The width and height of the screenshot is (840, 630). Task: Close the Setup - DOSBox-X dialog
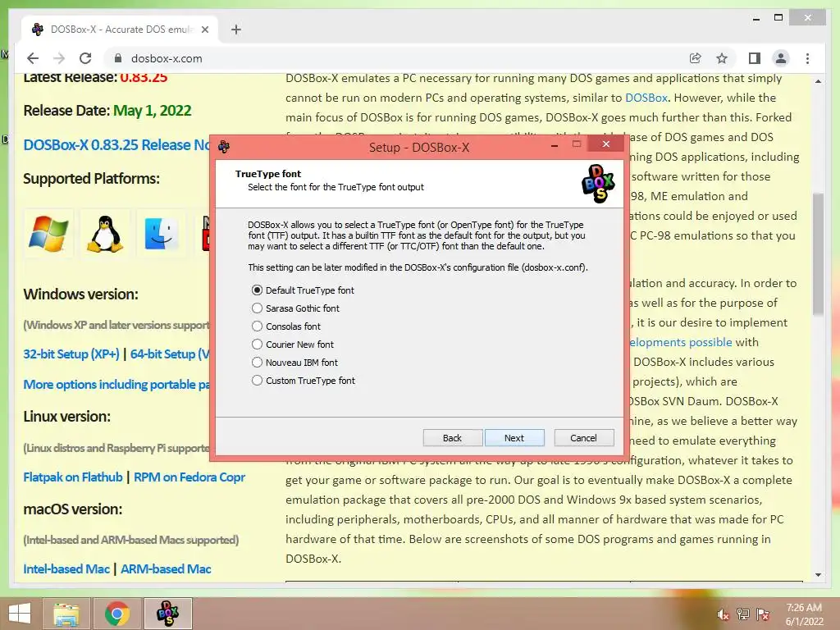point(606,144)
